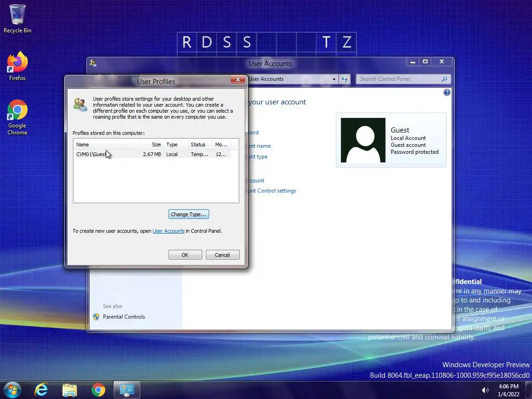Launch Firefox from the desktop shortcut
Viewport: 532px width, 399px height.
[17, 66]
